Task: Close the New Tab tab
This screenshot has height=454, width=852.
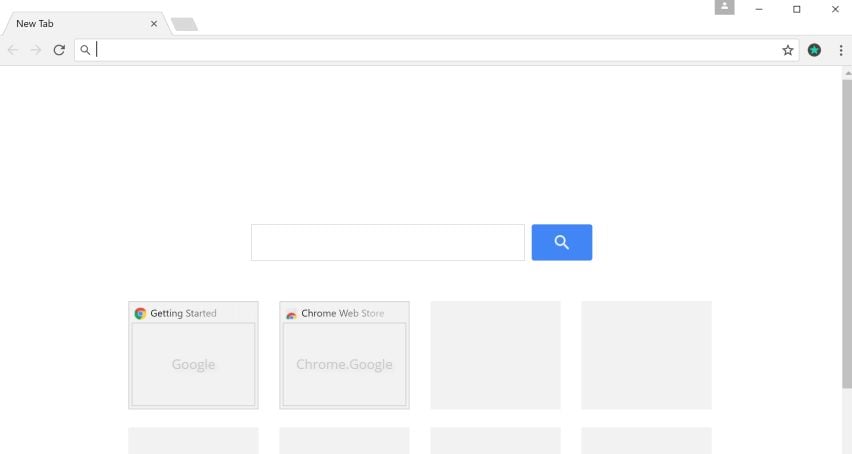Action: tap(154, 24)
